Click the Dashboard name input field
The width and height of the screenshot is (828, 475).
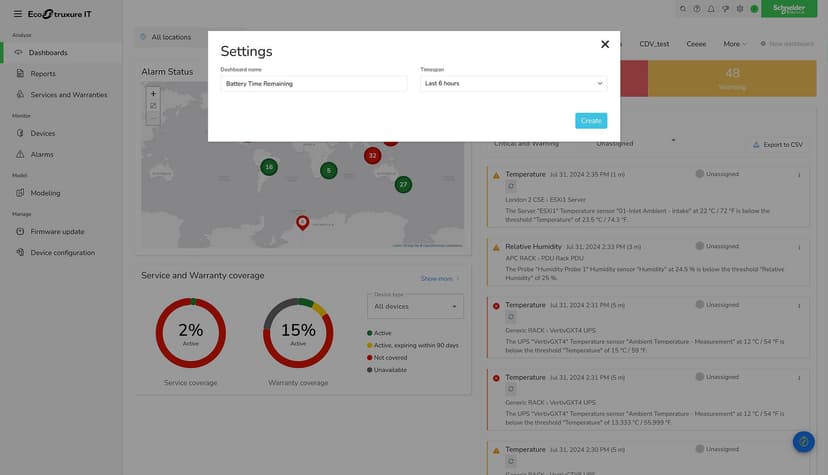tap(314, 83)
